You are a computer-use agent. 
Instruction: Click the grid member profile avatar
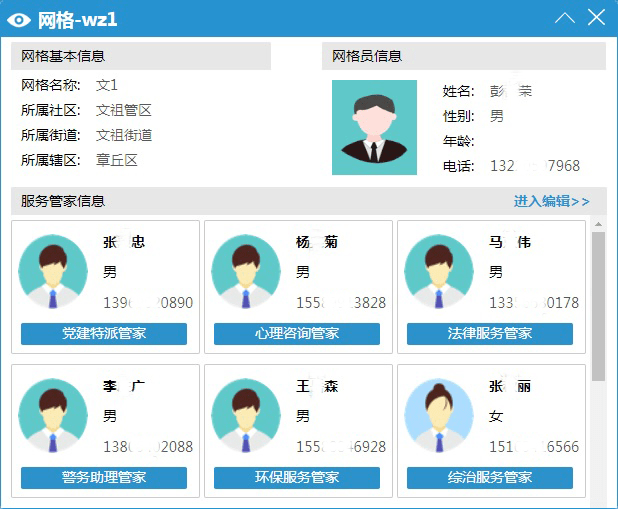(x=374, y=127)
